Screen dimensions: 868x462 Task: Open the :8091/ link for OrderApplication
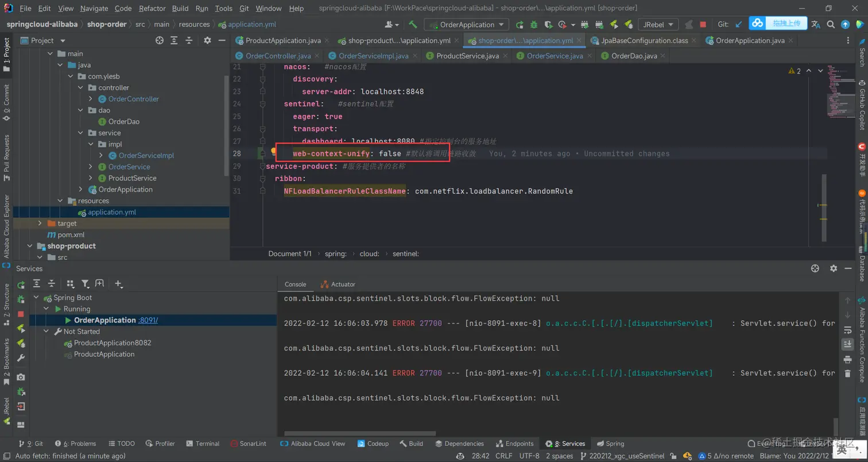point(148,320)
